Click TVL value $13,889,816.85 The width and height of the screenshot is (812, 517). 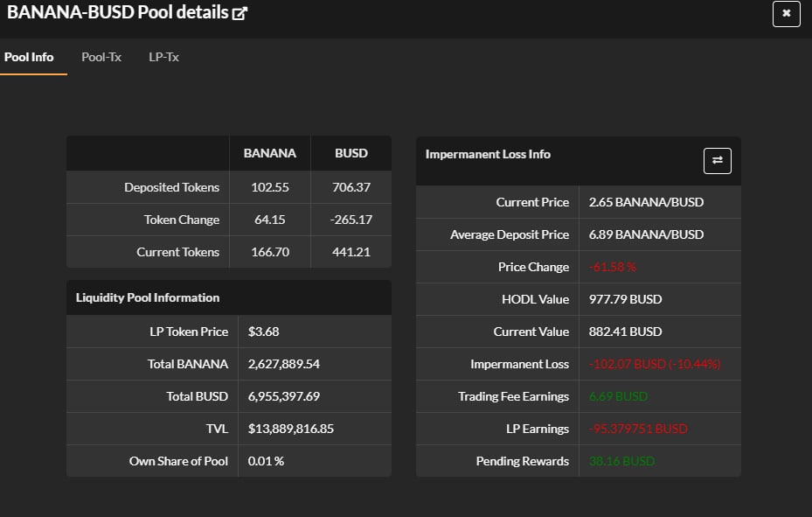point(290,429)
